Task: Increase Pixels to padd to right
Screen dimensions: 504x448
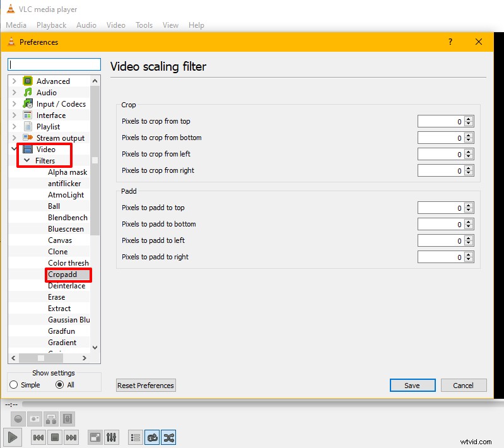Action: coord(469,254)
